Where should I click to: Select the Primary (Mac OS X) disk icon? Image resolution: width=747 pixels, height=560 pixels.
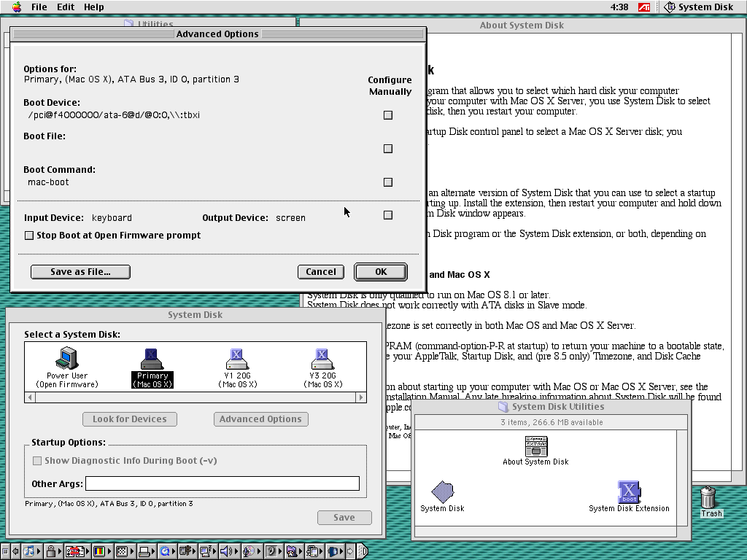152,367
